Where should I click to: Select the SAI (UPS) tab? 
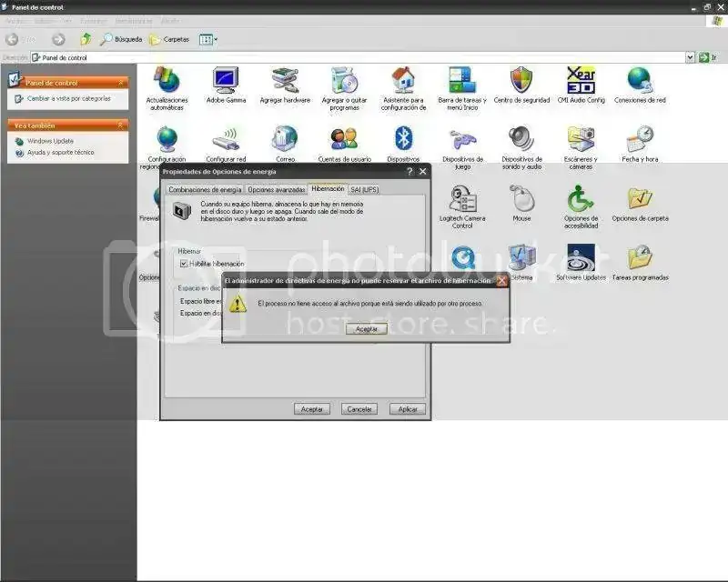362,189
